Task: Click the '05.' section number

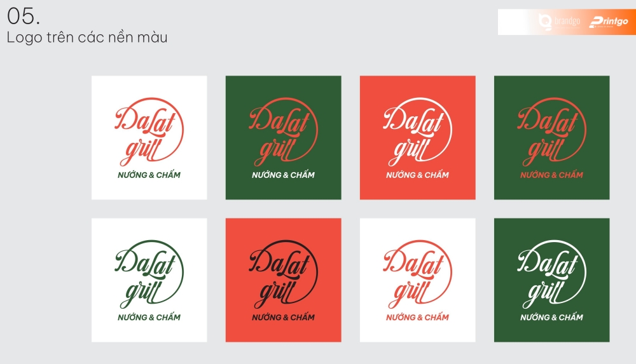Action: (24, 17)
